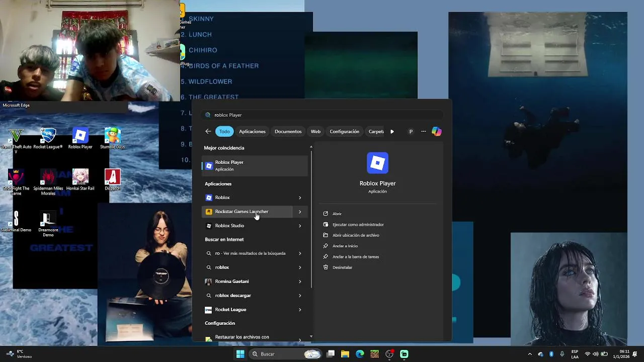
Task: Click the back arrow in search panel
Action: [208, 131]
